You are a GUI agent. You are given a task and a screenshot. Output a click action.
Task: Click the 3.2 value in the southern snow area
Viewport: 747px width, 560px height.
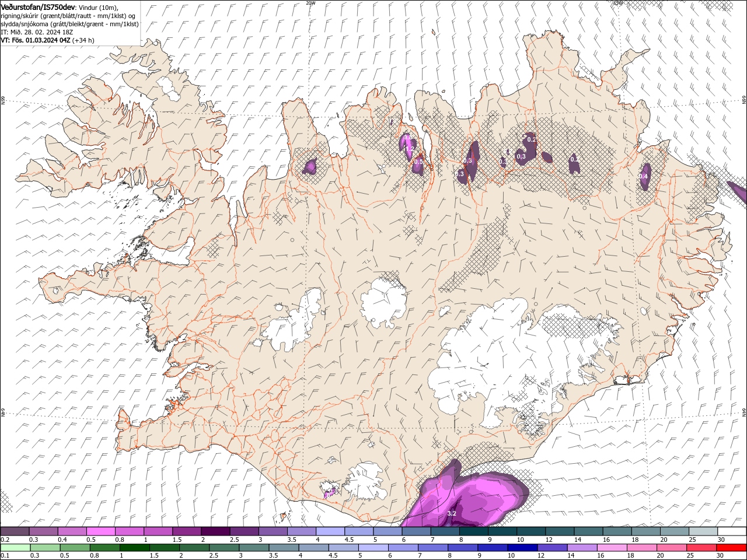point(452,514)
